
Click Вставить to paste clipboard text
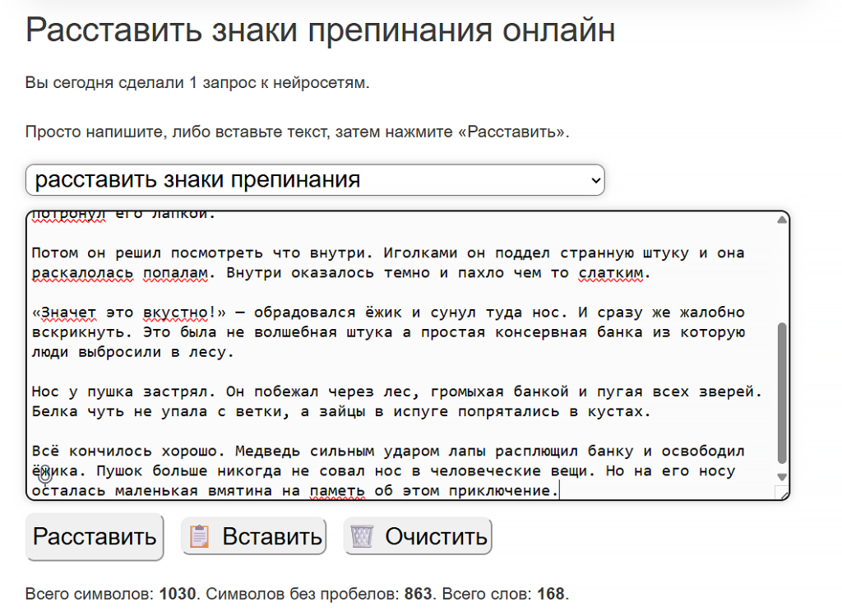point(253,536)
